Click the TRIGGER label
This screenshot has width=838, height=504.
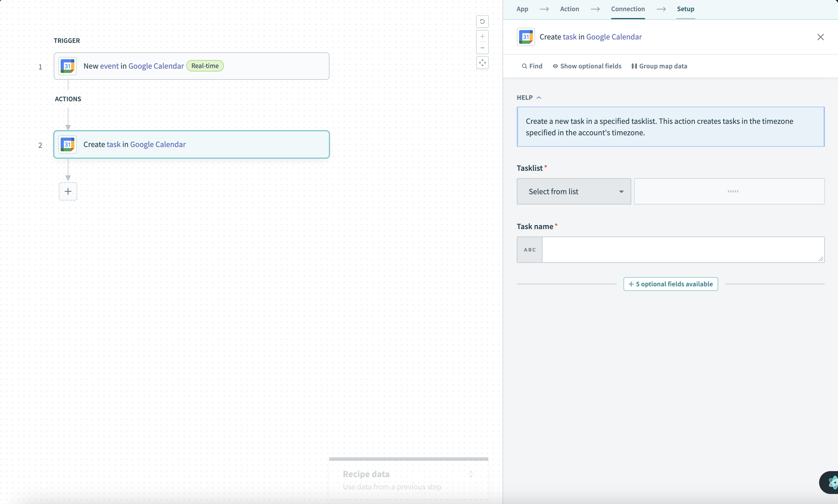pyautogui.click(x=67, y=41)
